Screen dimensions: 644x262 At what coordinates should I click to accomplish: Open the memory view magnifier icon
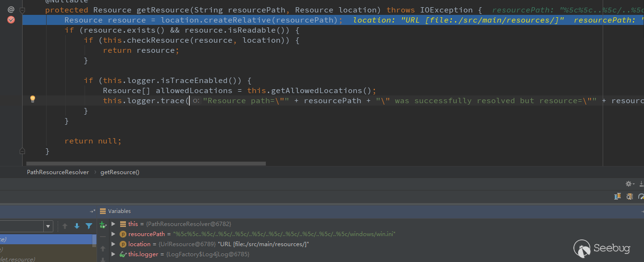coord(630,196)
